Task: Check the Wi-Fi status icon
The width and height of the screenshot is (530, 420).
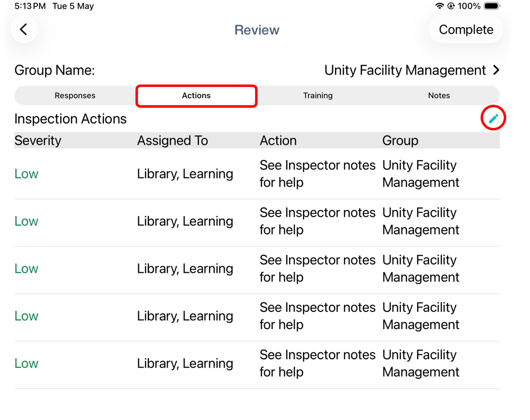Action: [x=439, y=6]
